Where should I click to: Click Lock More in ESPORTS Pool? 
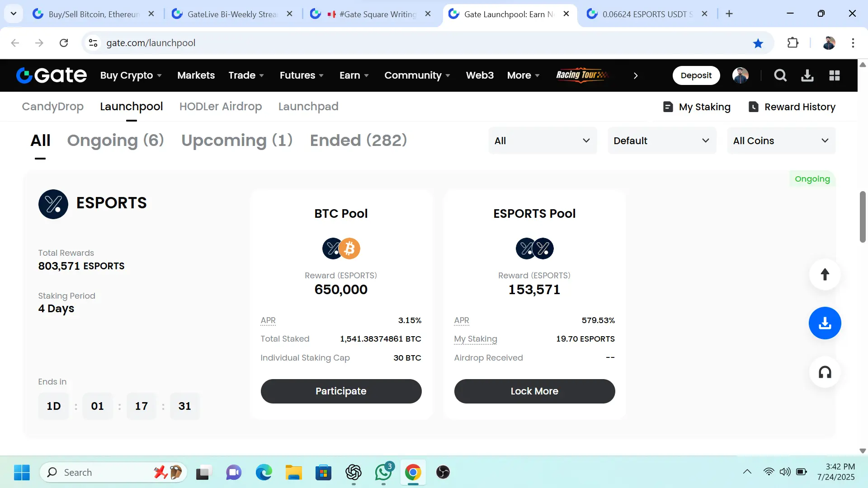(x=535, y=391)
